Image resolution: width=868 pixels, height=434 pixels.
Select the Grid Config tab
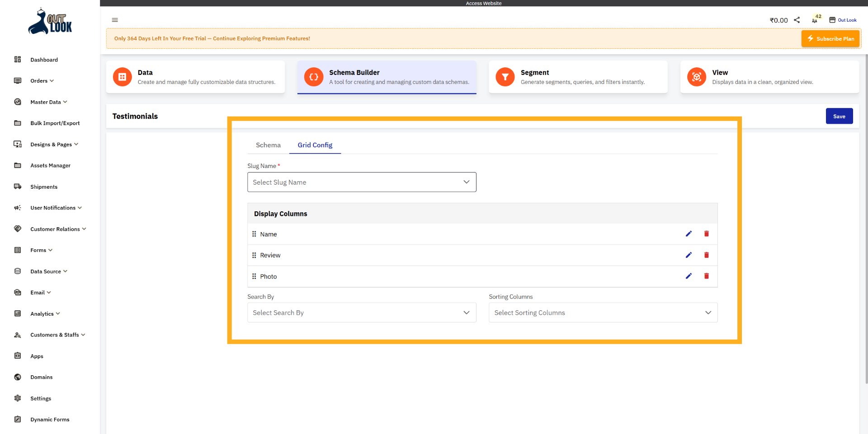[x=315, y=145]
